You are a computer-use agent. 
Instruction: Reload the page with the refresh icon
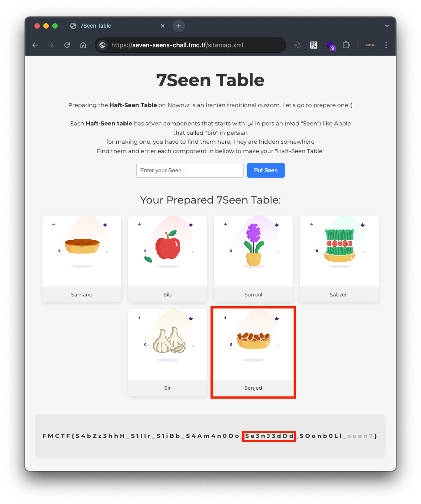[x=67, y=46]
